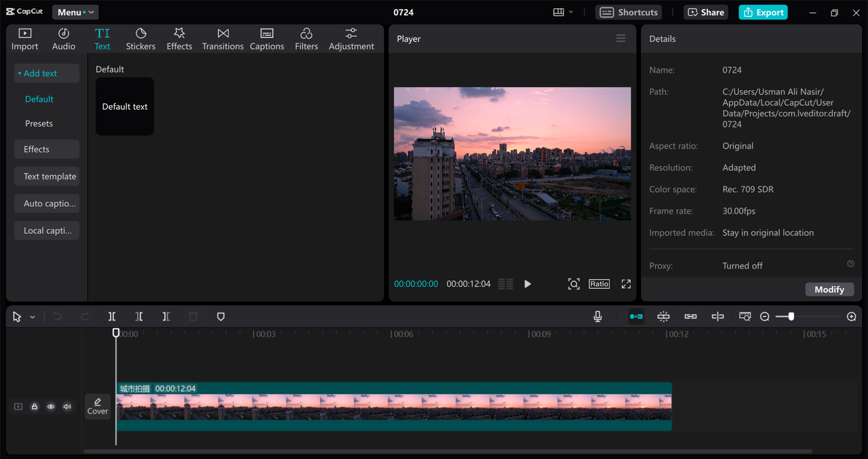Image resolution: width=868 pixels, height=459 pixels.
Task: Click the 00:06 mark on timeline ruler
Action: (x=403, y=334)
